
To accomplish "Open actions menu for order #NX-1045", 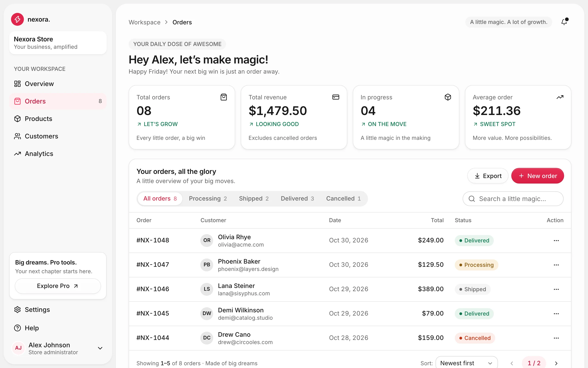I will [x=556, y=313].
